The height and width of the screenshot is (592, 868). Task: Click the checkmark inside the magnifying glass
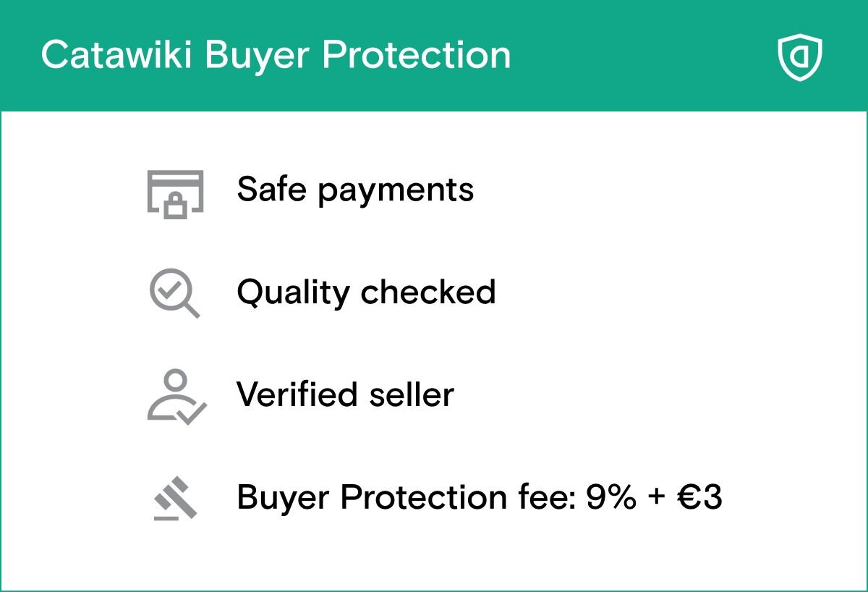click(x=170, y=290)
